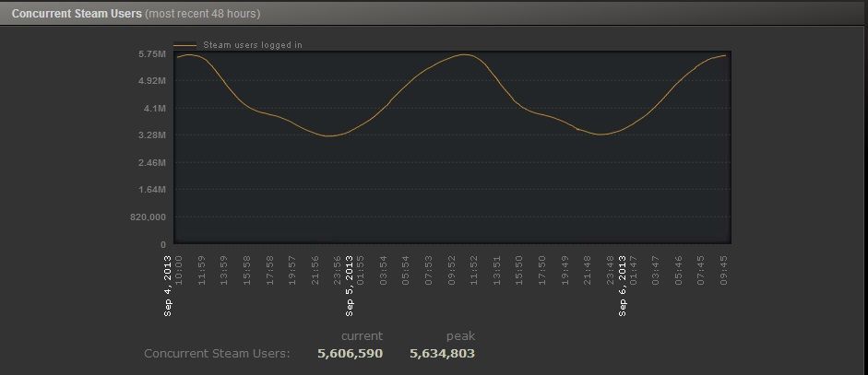
Task: Click the 19:57 time tick label
Action: (x=292, y=270)
